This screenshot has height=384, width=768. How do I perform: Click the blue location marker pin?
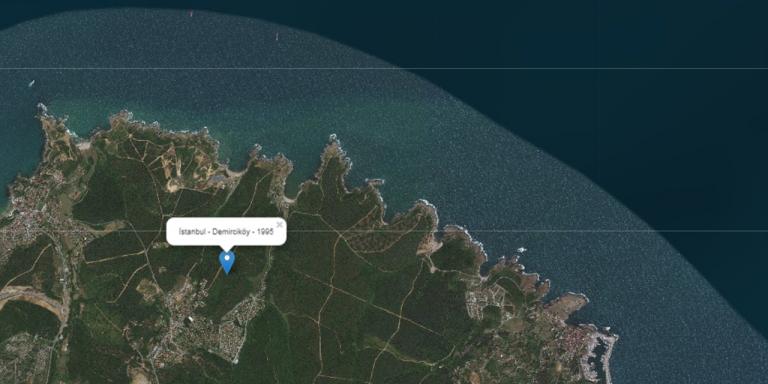coord(227,262)
